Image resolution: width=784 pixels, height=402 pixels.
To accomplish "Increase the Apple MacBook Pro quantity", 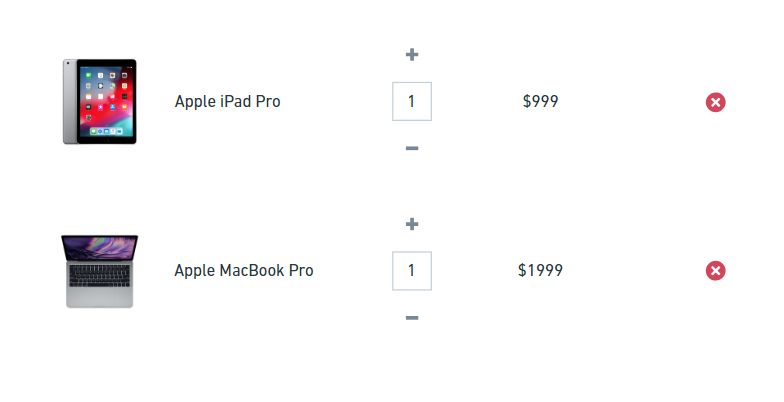I will 412,224.
